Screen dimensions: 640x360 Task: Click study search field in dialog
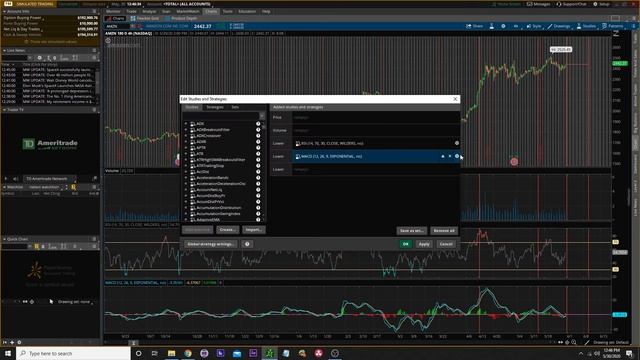pyautogui.click(x=220, y=116)
